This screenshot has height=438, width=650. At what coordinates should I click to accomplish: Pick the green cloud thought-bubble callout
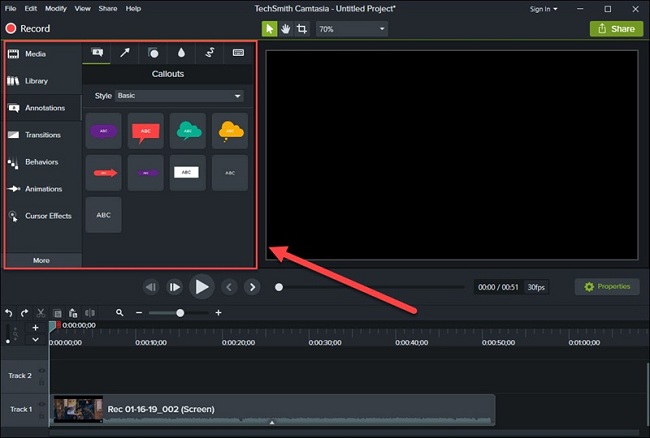click(188, 130)
